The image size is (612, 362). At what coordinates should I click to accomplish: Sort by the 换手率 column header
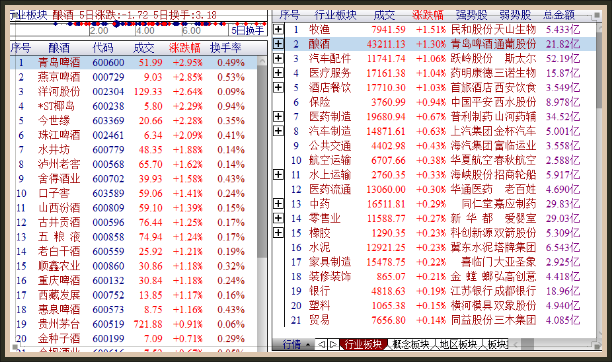click(226, 48)
